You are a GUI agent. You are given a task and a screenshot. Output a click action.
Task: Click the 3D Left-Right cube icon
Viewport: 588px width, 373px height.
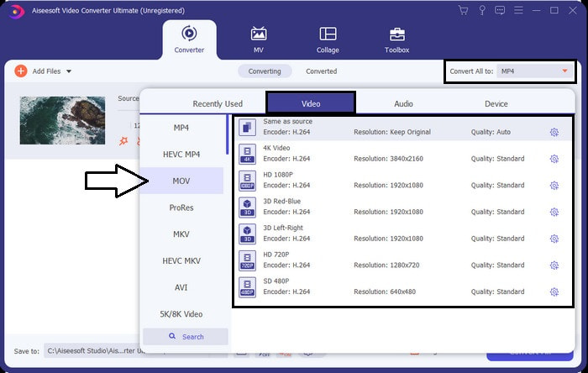click(247, 234)
